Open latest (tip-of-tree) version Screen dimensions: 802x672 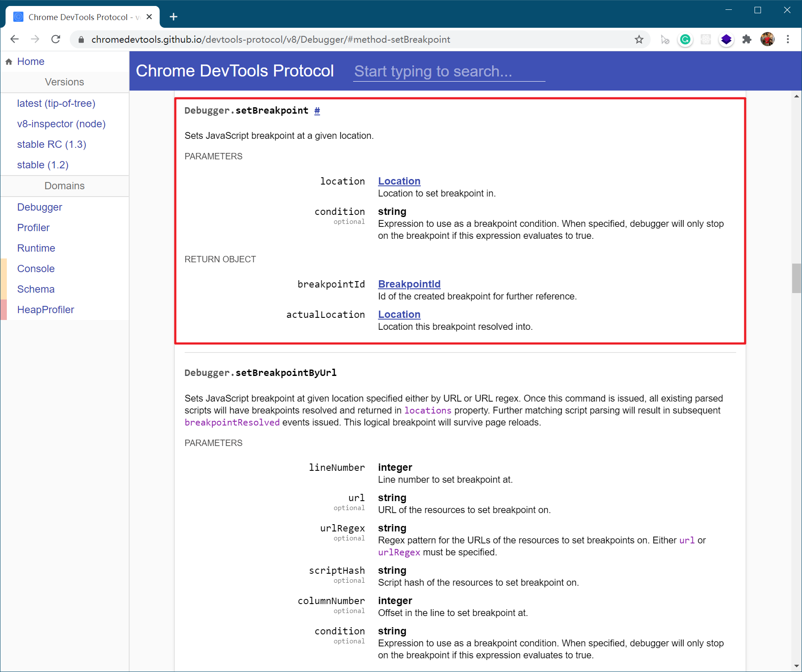tap(56, 103)
